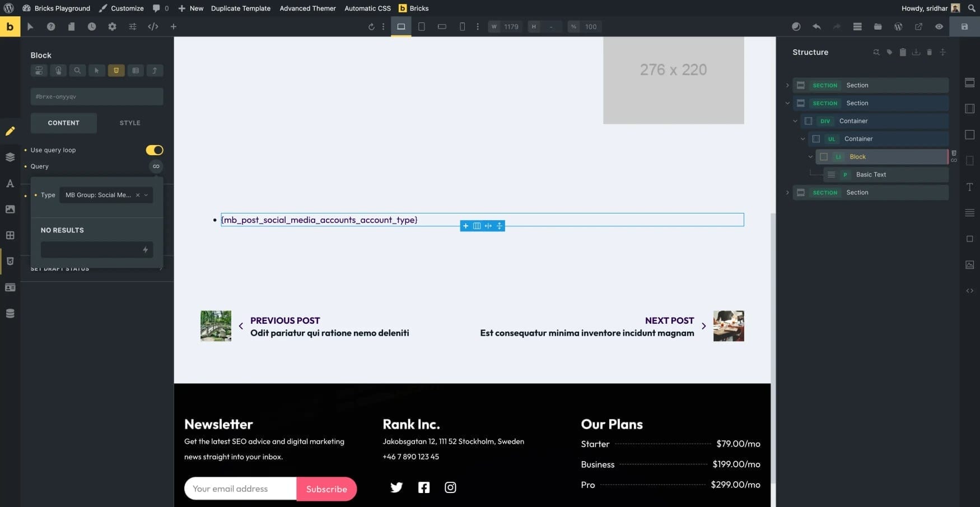Click the code brackets icon in toolbar
This screenshot has height=507, width=980.
(153, 27)
